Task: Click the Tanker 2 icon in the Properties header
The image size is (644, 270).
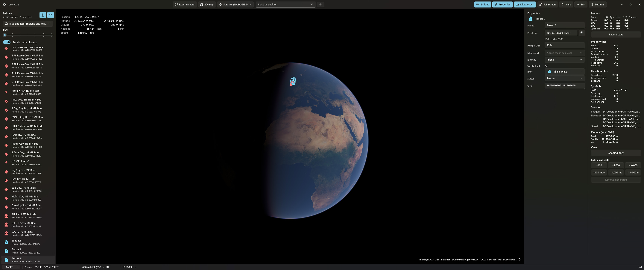Action: 531,19
